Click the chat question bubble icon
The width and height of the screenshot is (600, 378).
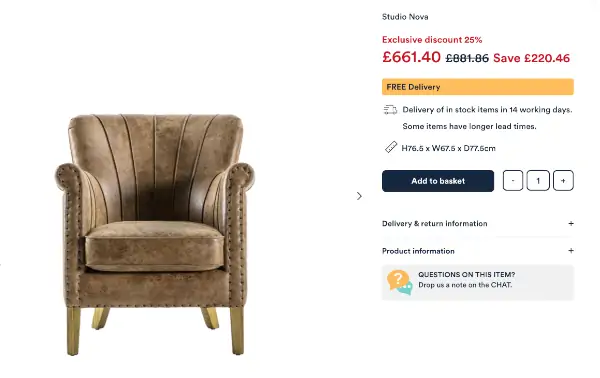(399, 283)
